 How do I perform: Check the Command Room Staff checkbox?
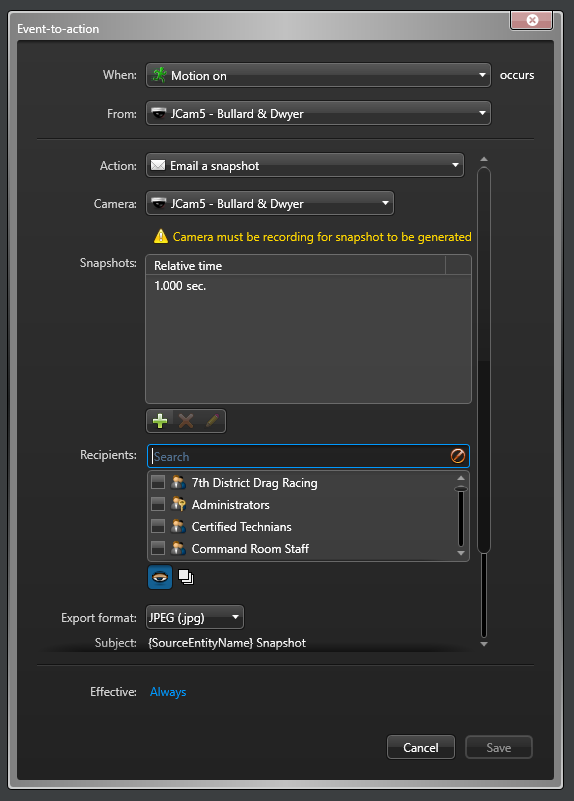[x=158, y=548]
